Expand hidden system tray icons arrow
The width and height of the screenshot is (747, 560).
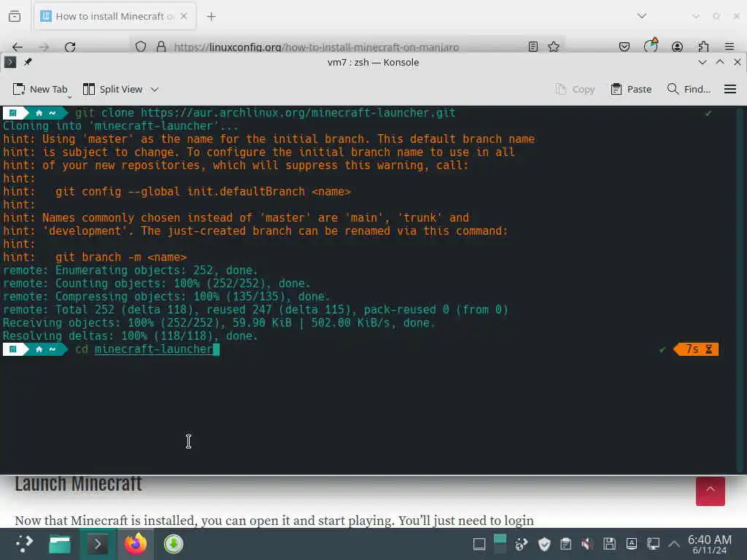click(673, 544)
